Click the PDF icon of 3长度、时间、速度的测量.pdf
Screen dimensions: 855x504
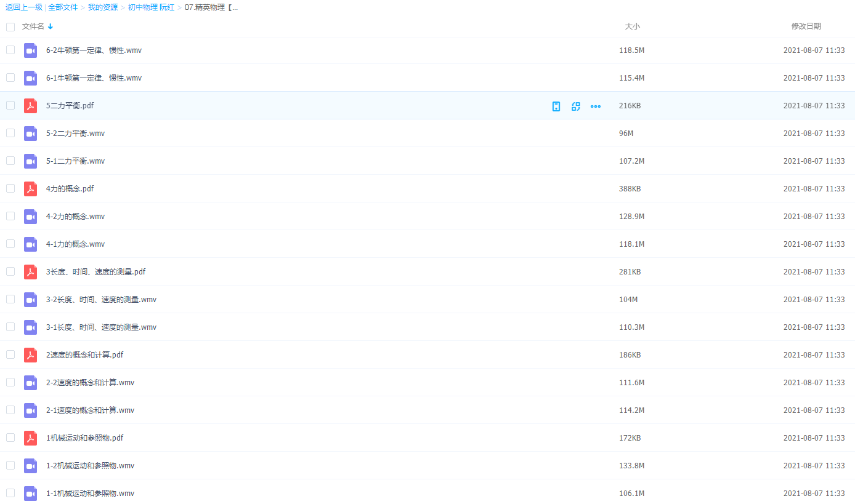tap(30, 272)
